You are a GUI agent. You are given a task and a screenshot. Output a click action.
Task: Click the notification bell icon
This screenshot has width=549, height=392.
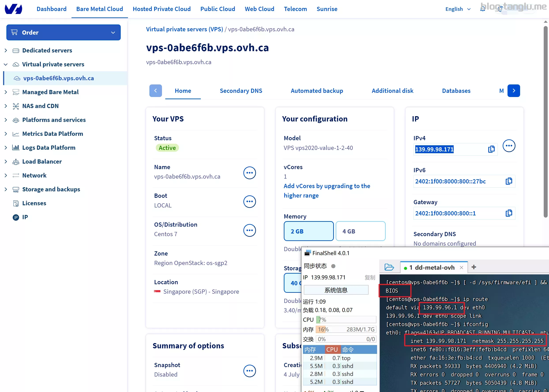(x=482, y=9)
